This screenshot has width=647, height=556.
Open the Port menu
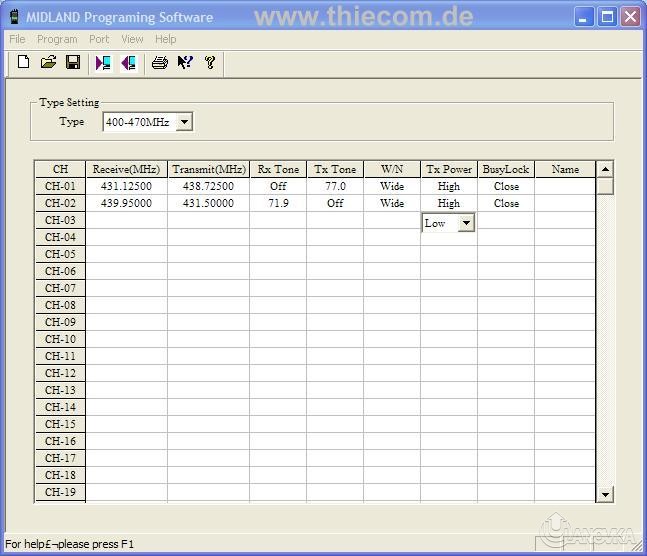pyautogui.click(x=99, y=39)
